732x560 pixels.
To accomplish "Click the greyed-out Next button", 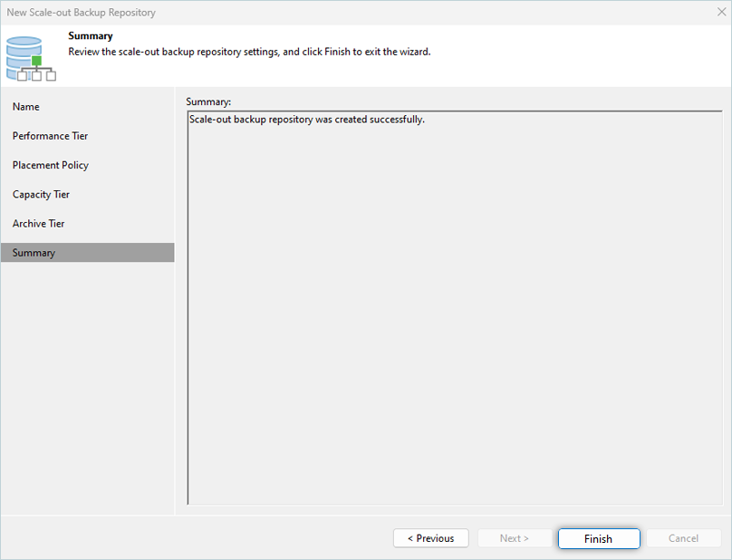I will pyautogui.click(x=514, y=538).
